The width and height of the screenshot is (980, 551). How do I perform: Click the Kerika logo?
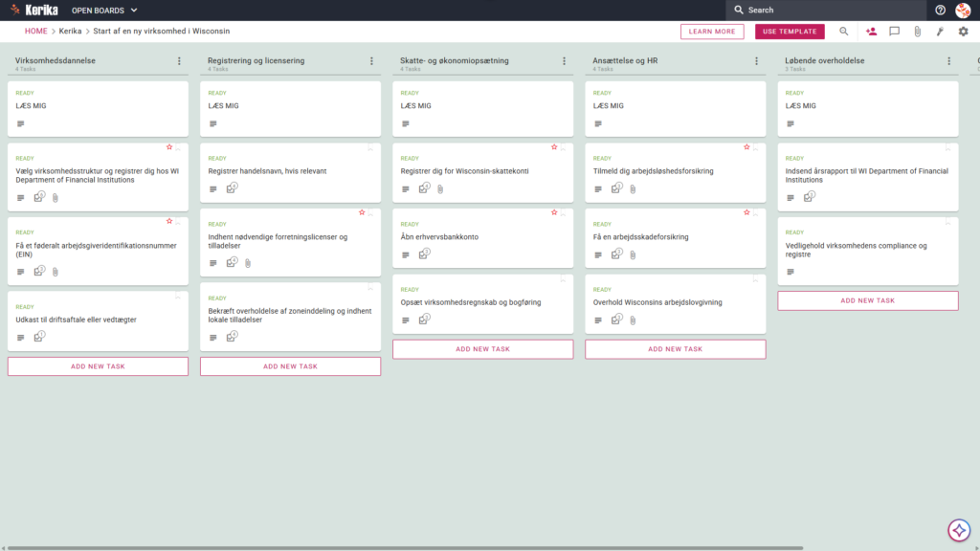[34, 10]
